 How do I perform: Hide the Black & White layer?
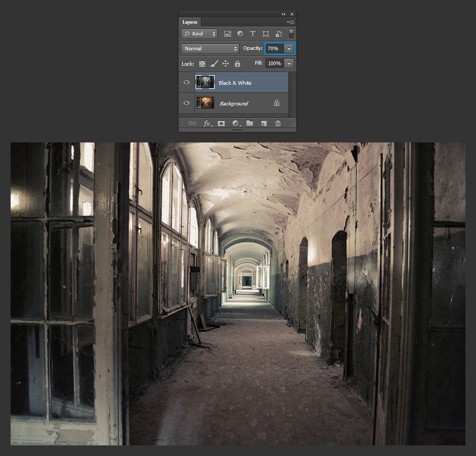tap(187, 82)
